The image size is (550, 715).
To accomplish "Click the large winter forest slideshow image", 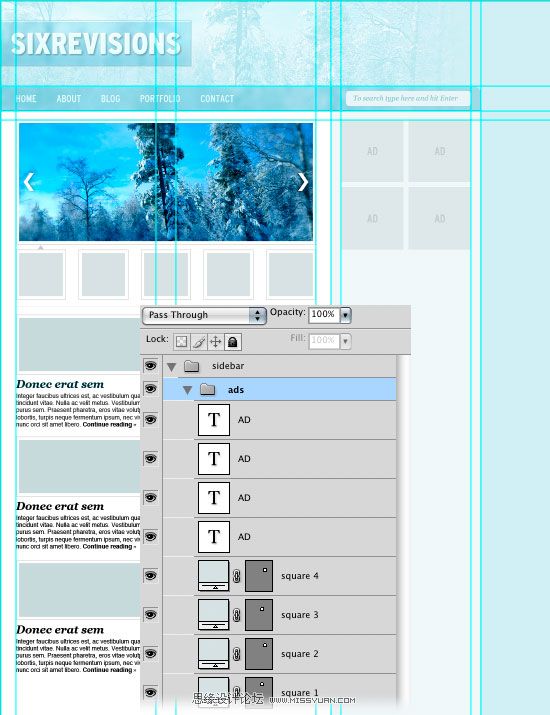I will (166, 181).
